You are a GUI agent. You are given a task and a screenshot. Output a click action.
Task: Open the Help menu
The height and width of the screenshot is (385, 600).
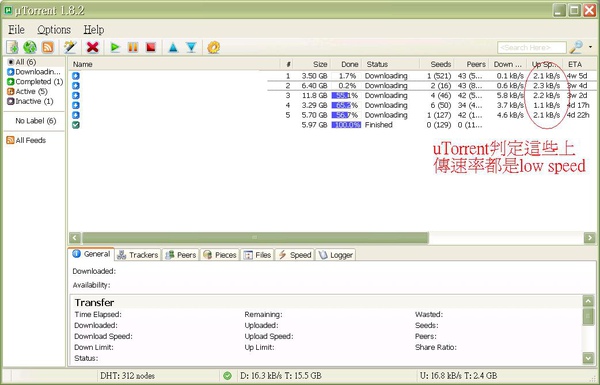[94, 29]
